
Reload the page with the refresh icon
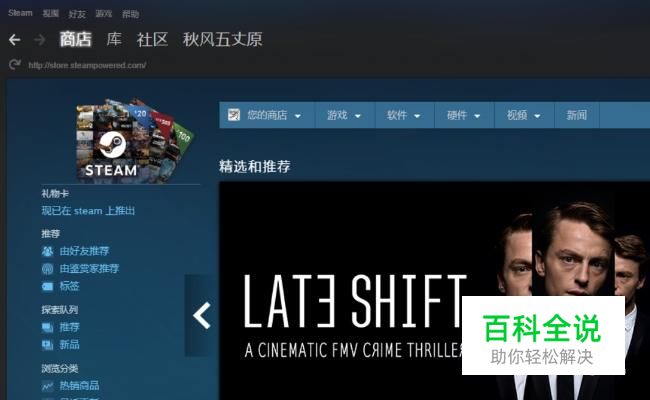pos(15,64)
